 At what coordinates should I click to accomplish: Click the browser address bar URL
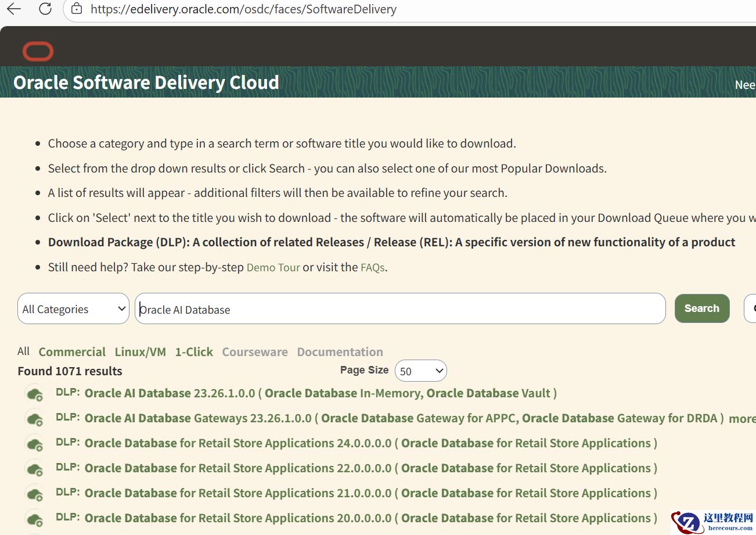[x=243, y=9]
